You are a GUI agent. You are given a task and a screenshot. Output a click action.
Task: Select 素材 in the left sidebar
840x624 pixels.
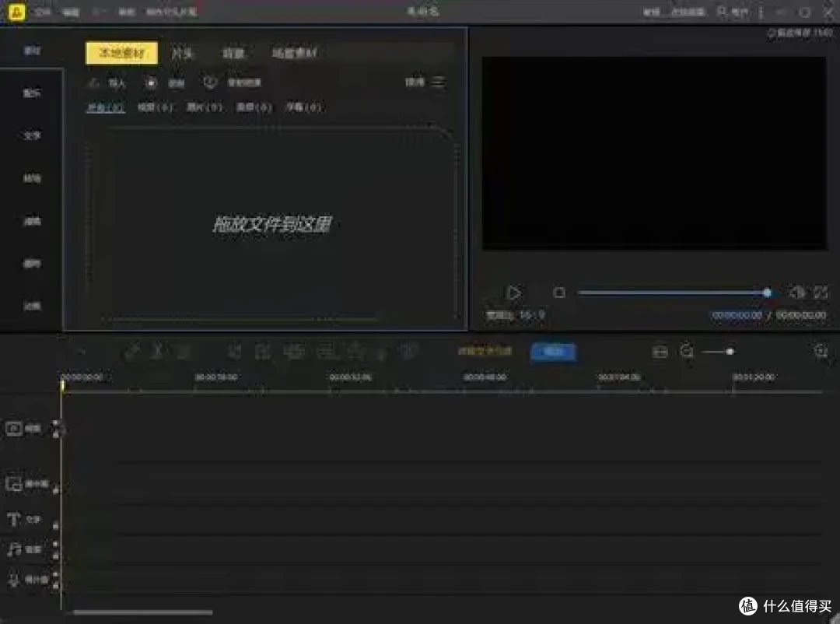point(32,51)
